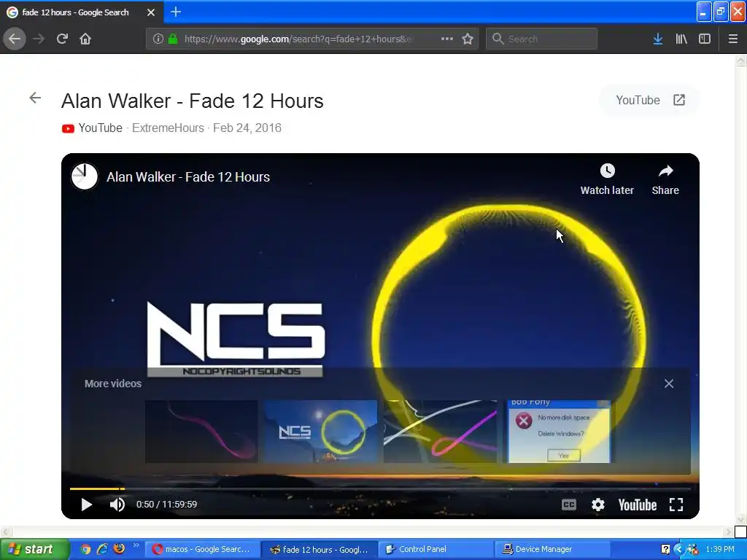Expand hidden system tray icons

pyautogui.click(x=679, y=550)
